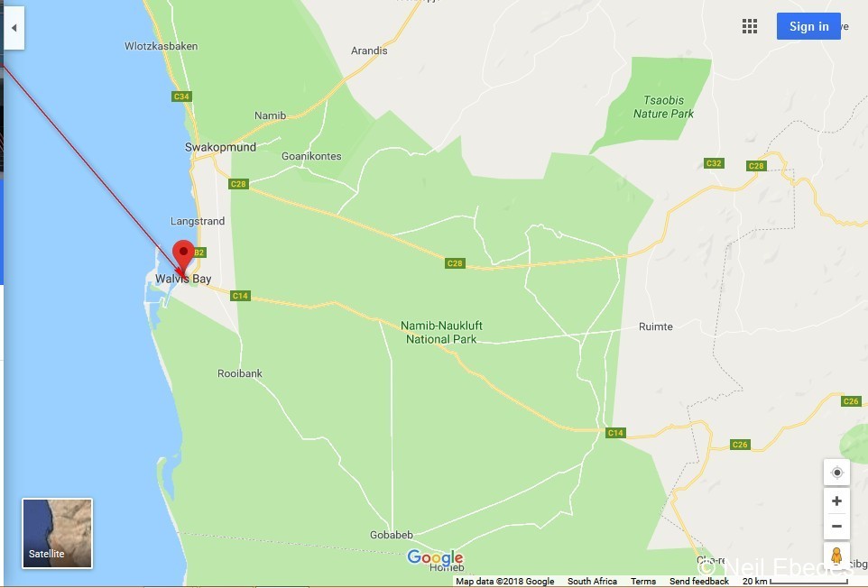Select the Street View pegman
The image size is (868, 588).
836,556
